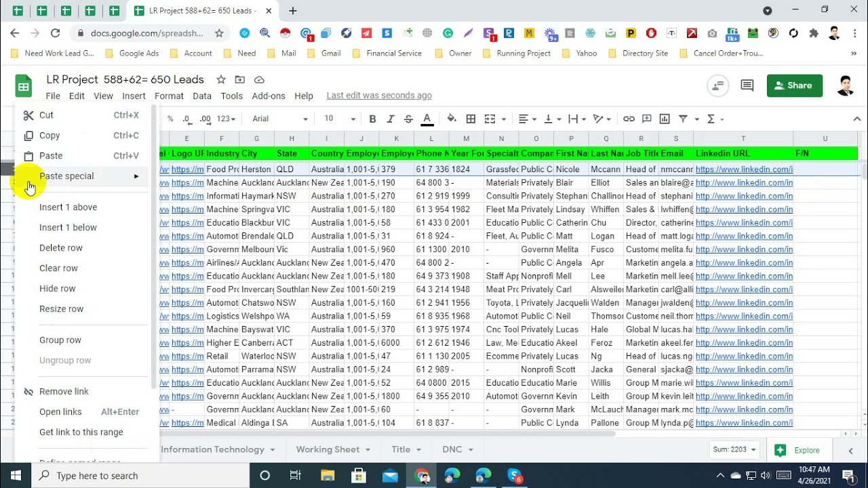Click the browser address bar
This screenshot has height=488, width=868.
[x=146, y=33]
